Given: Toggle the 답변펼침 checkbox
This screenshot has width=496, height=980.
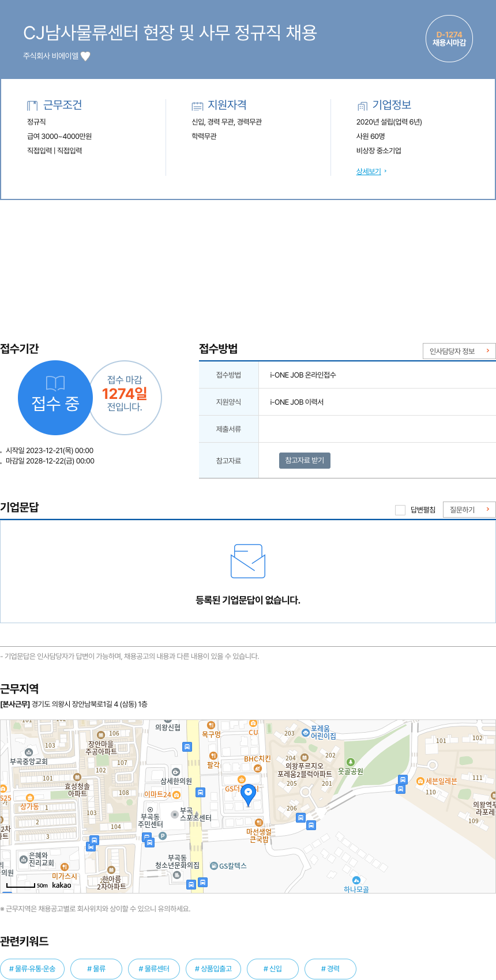Looking at the screenshot, I should click(x=400, y=510).
